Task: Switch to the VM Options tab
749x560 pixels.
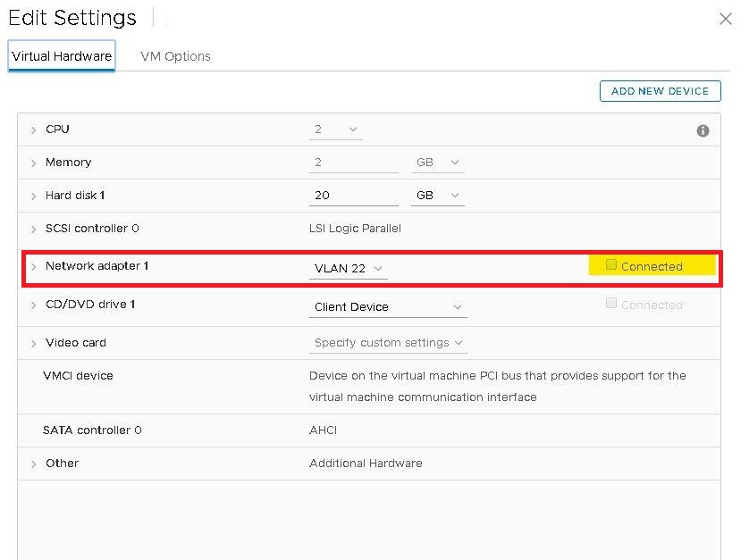Action: coord(175,55)
